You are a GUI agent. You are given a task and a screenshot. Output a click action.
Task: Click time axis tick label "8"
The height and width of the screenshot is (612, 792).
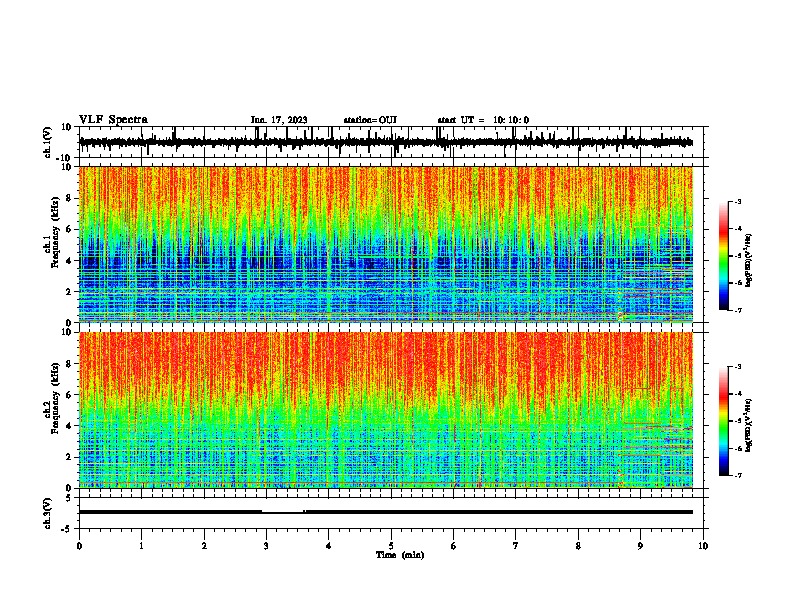pos(578,546)
